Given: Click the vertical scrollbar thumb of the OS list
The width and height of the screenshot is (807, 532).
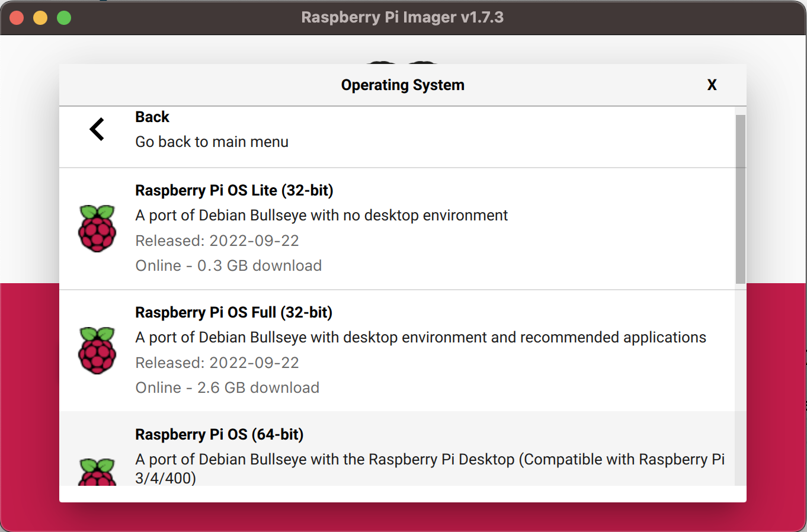Looking at the screenshot, I should (x=741, y=199).
